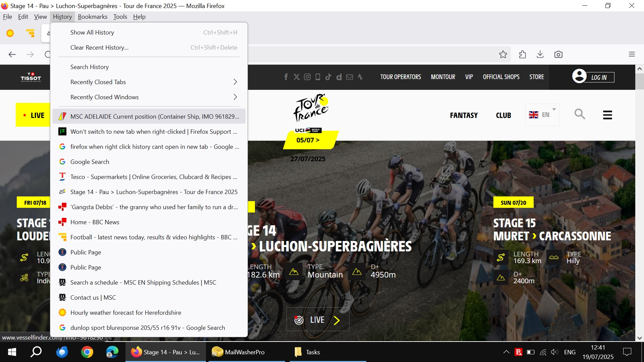Expand Recently Closed Windows submenu

point(149,97)
